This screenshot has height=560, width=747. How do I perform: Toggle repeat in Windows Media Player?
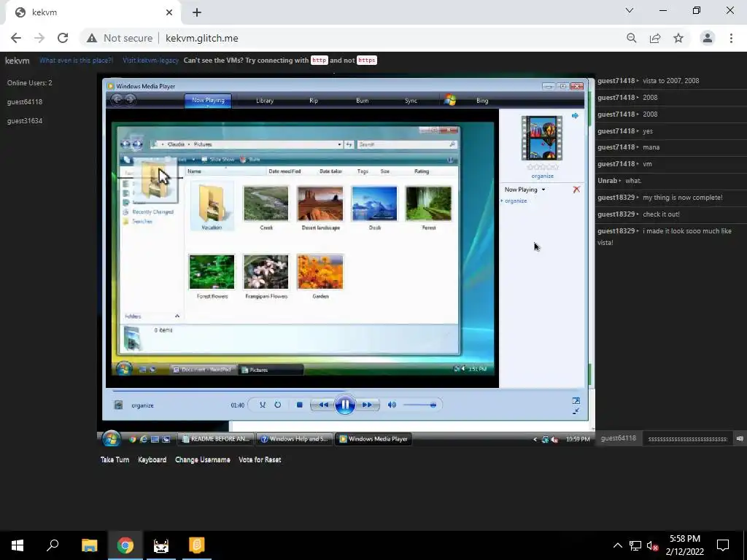pyautogui.click(x=278, y=405)
